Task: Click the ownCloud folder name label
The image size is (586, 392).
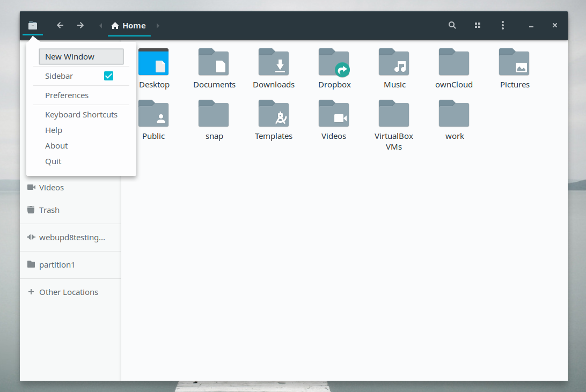Action: [454, 85]
